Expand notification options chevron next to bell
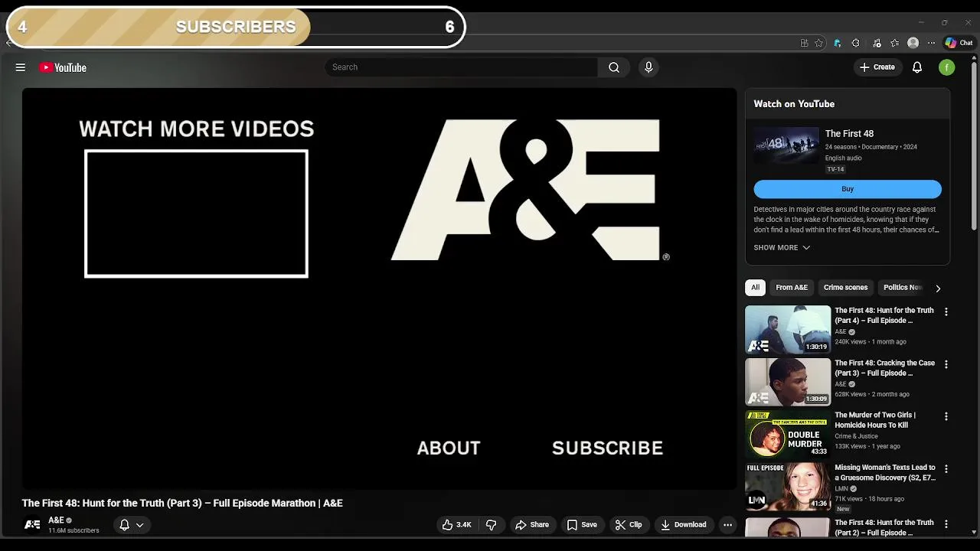The image size is (980, 551). [x=139, y=525]
